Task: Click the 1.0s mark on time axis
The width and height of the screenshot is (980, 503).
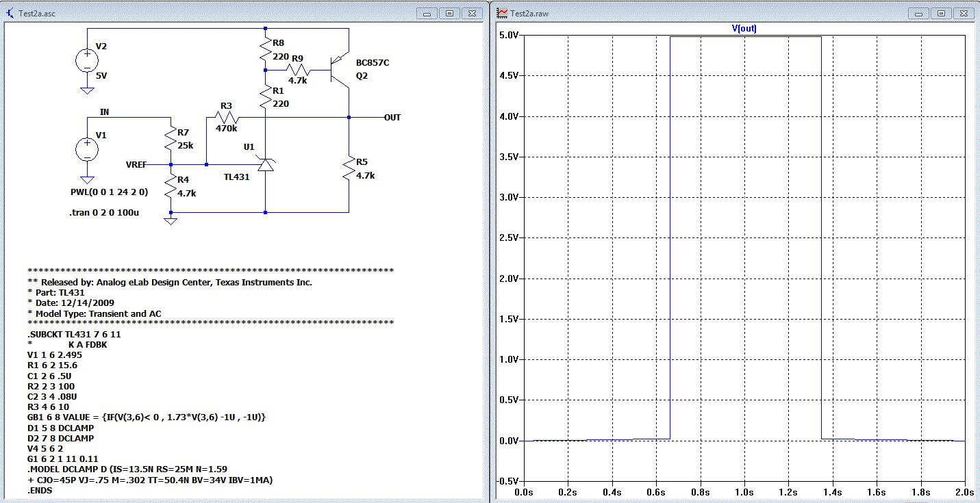Action: [x=744, y=492]
